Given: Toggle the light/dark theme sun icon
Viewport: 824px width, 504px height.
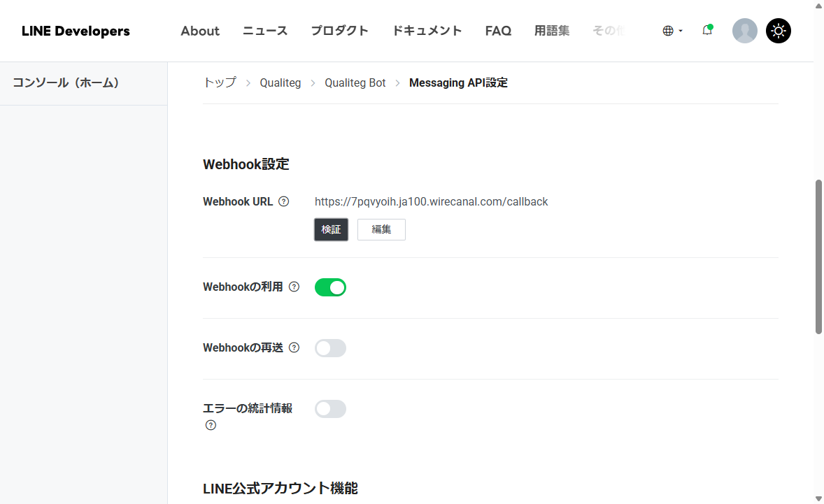Looking at the screenshot, I should [779, 31].
